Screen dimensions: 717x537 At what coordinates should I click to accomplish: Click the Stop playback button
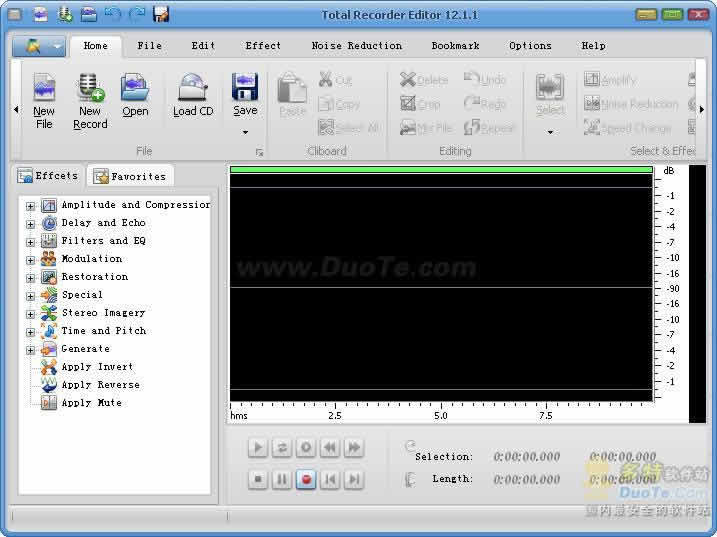(258, 480)
